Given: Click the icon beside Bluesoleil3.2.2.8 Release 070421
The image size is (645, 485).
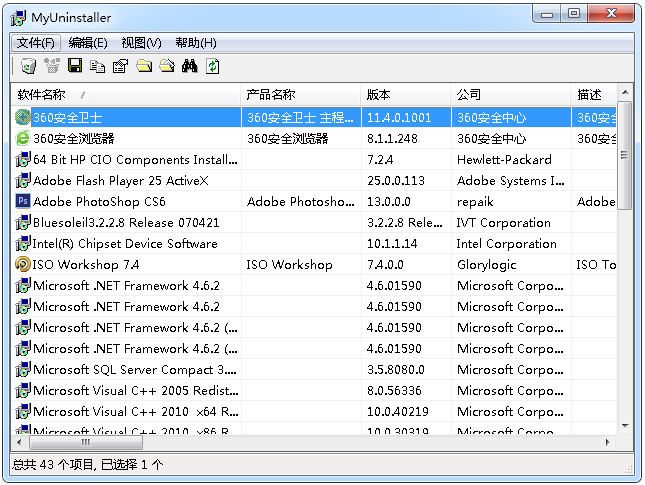Looking at the screenshot, I should [23, 222].
